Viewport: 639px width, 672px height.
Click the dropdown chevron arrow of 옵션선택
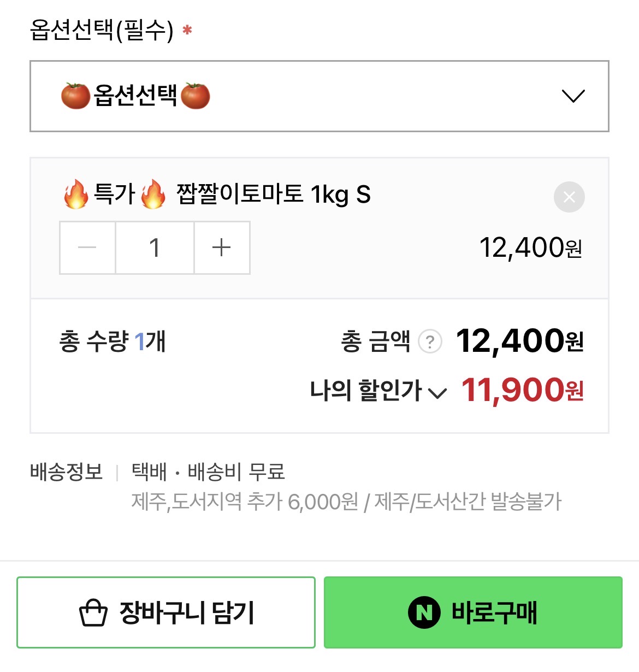[x=573, y=96]
